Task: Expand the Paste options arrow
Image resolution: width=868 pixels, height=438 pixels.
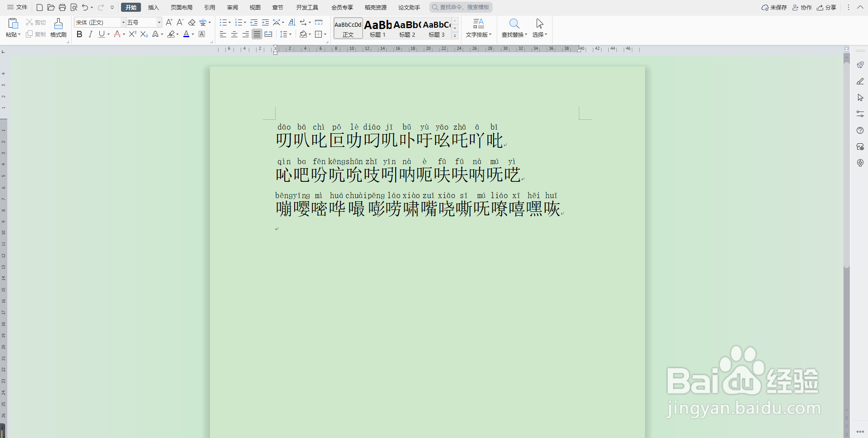Action: click(19, 35)
